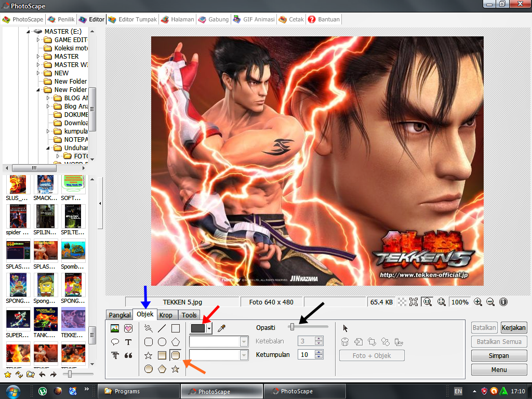Pick a color with the eyedropper

(x=221, y=328)
